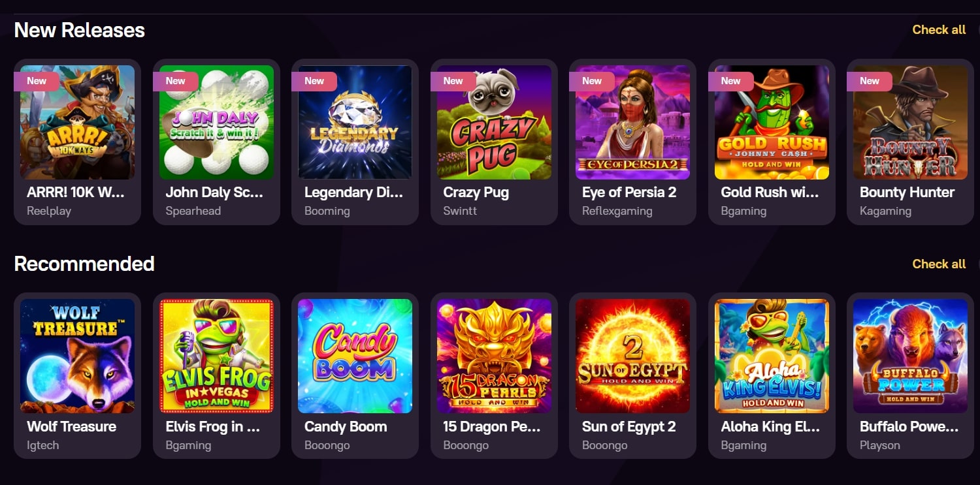Screen dimensions: 980x485
Task: Check all Recommended games
Action: tap(939, 264)
